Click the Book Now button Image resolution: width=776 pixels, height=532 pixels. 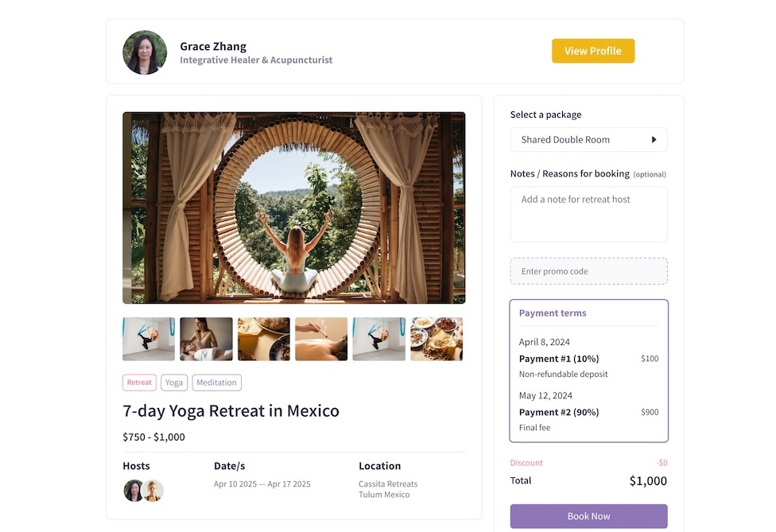tap(588, 516)
